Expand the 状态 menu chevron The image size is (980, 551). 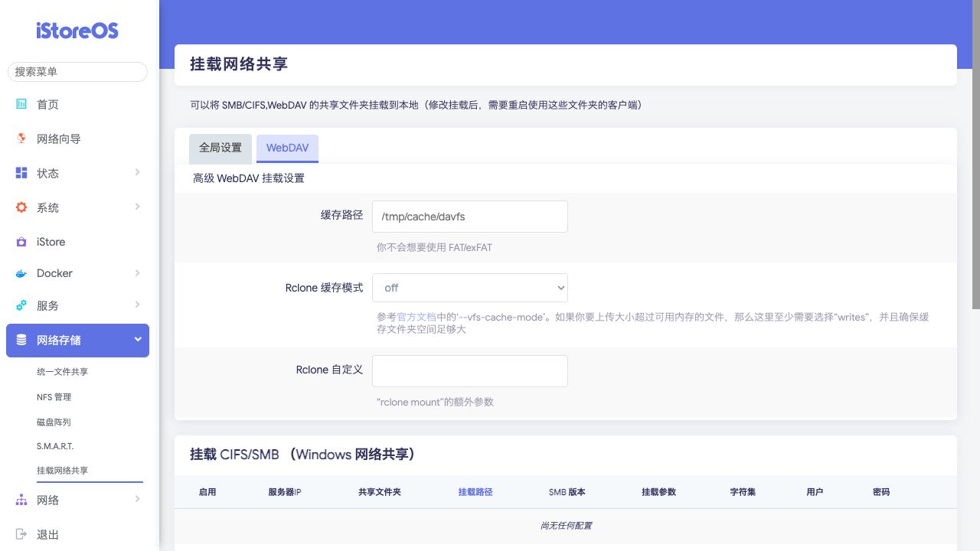coord(137,172)
